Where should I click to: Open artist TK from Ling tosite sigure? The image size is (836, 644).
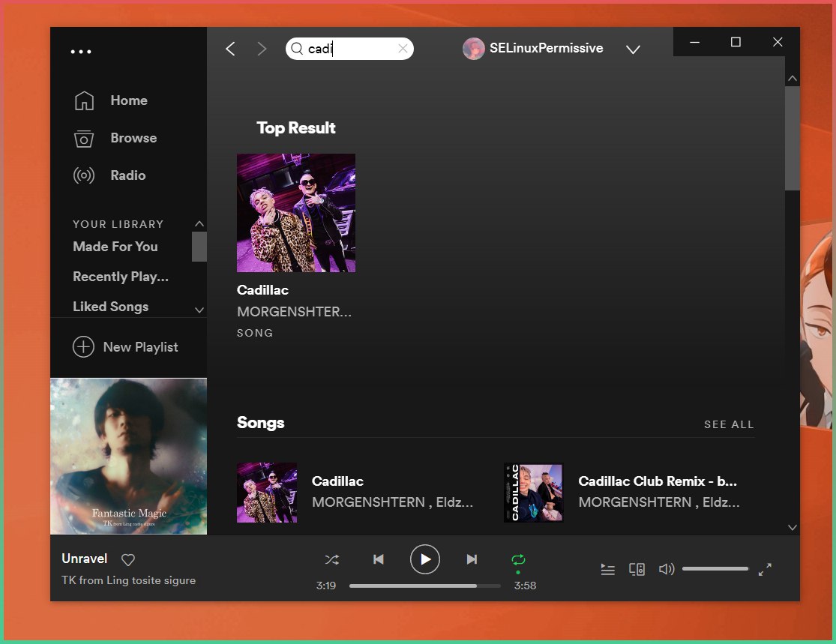coord(128,580)
